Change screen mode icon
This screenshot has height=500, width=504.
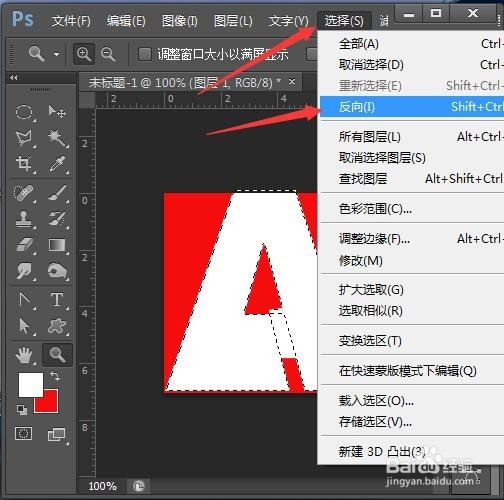[x=57, y=435]
